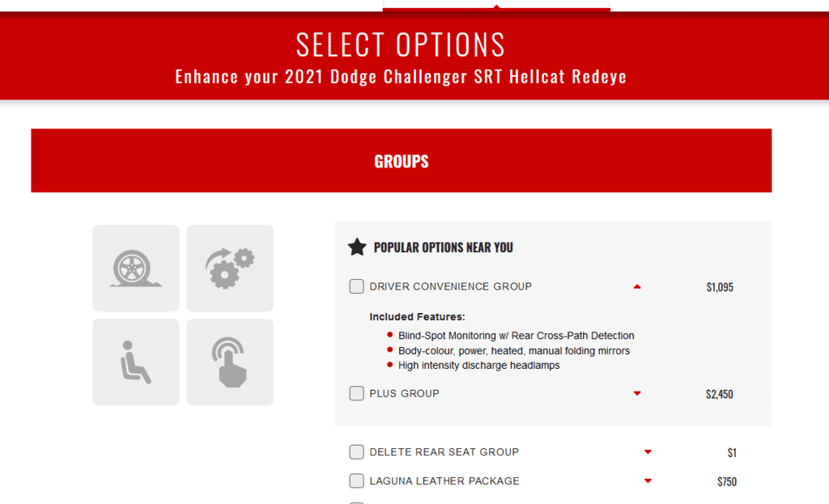Click the Laguna Leather Package label
829x504 pixels.
click(x=444, y=481)
